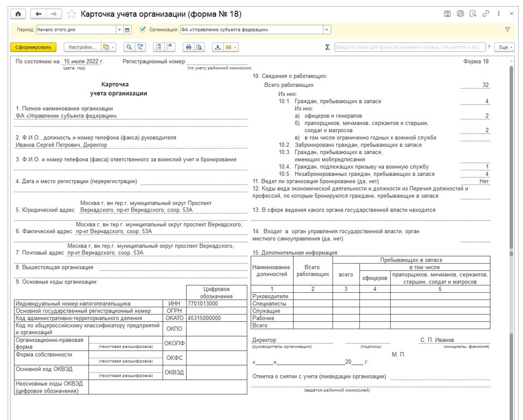Expand the Организация dropdown list

coord(326,30)
